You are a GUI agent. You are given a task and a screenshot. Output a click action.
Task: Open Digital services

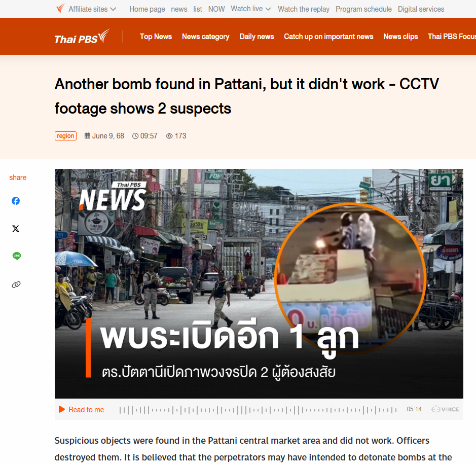coord(421,9)
